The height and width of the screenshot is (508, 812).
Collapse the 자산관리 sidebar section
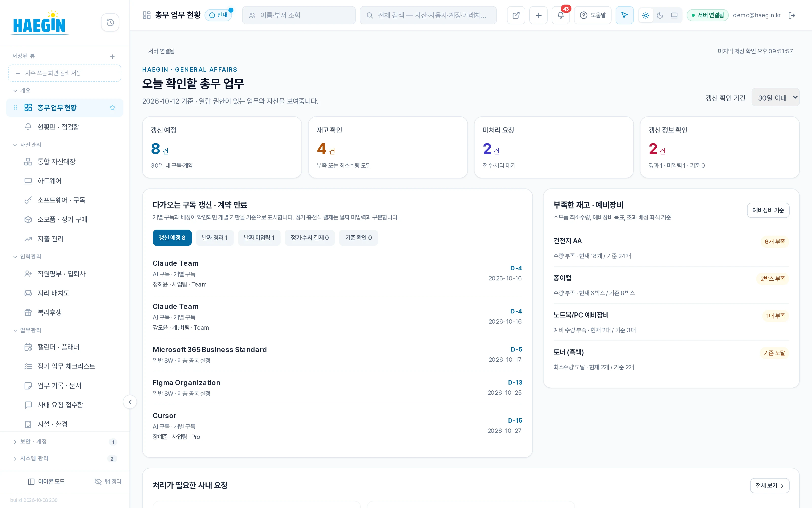click(27, 145)
